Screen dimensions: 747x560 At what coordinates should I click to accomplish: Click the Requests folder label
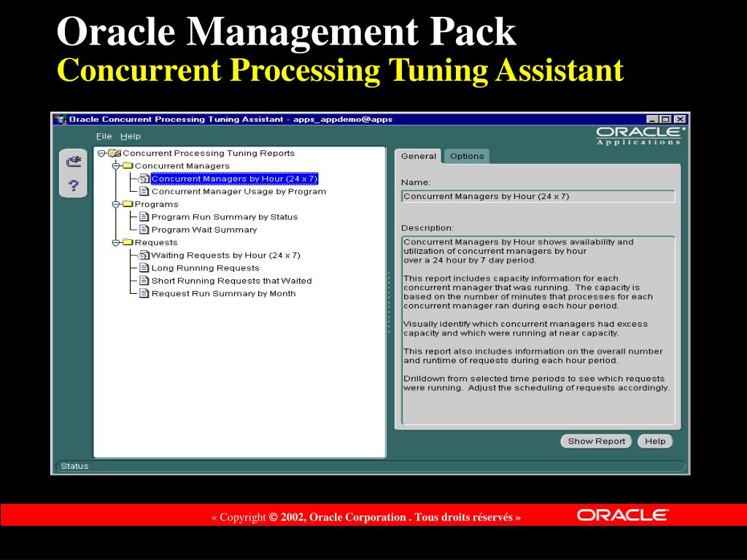(156, 242)
